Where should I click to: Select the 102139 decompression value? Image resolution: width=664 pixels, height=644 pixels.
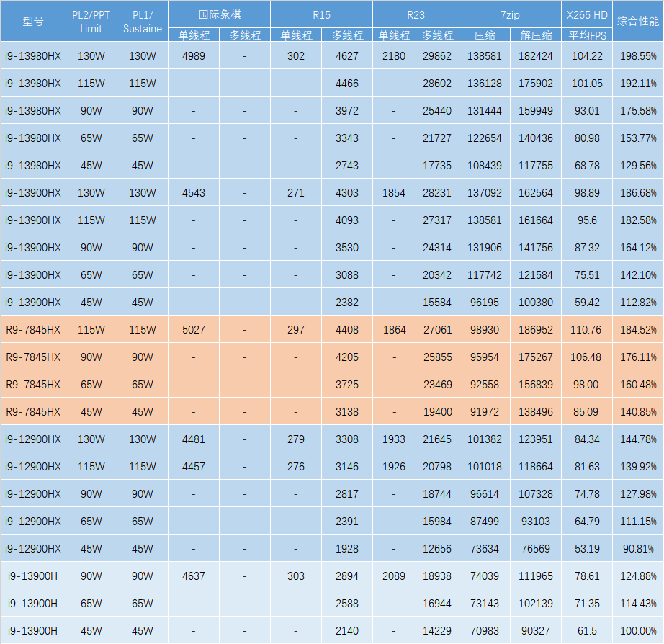pos(536,603)
